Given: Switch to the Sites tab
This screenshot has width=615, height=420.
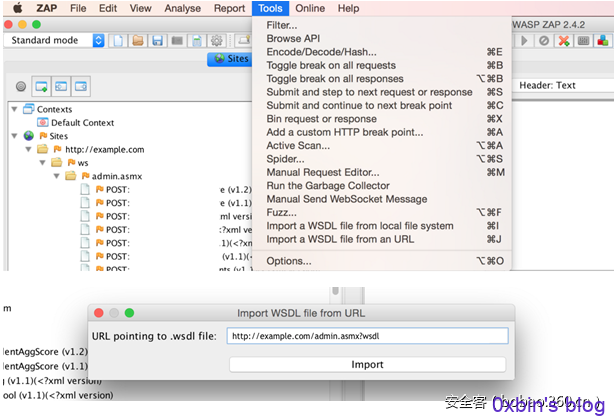Looking at the screenshot, I should 231,59.
